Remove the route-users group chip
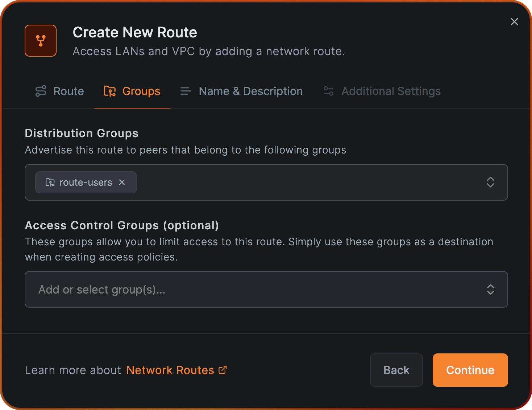Image resolution: width=532 pixels, height=410 pixels. click(x=122, y=183)
